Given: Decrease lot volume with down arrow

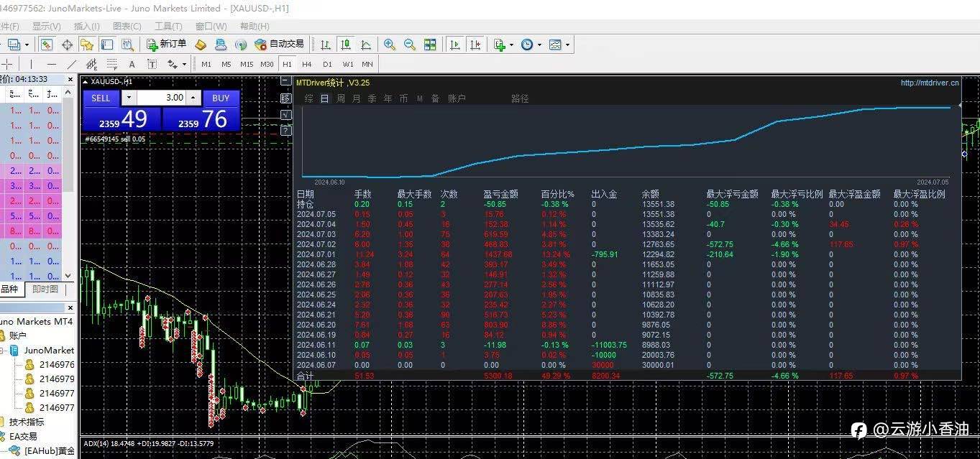Looking at the screenshot, I should 128,98.
